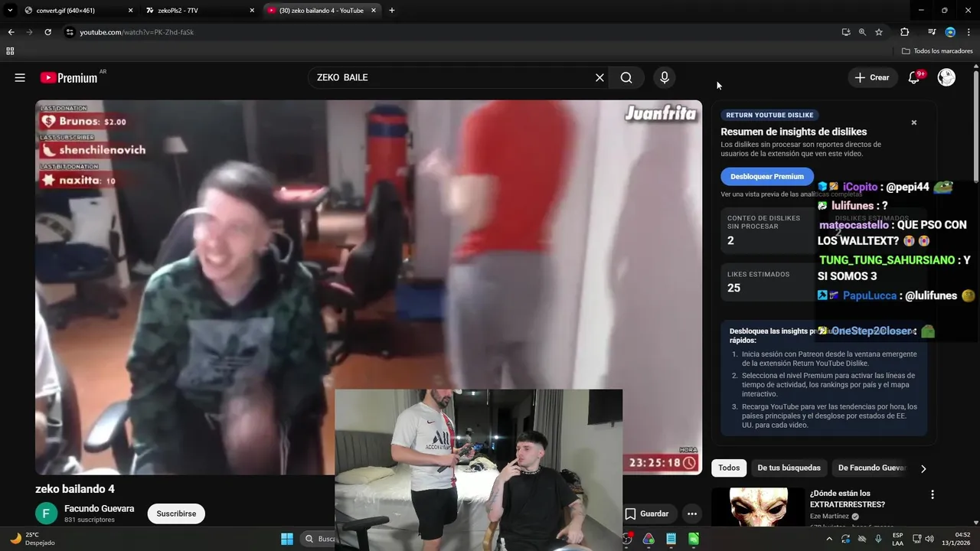The height and width of the screenshot is (551, 980).
Task: View site information icon in address bar
Action: click(70, 32)
